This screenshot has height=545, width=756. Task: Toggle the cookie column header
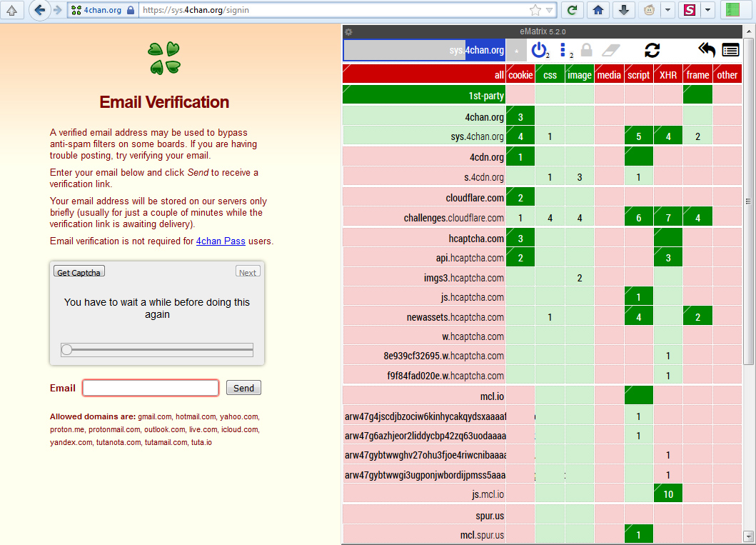(520, 75)
